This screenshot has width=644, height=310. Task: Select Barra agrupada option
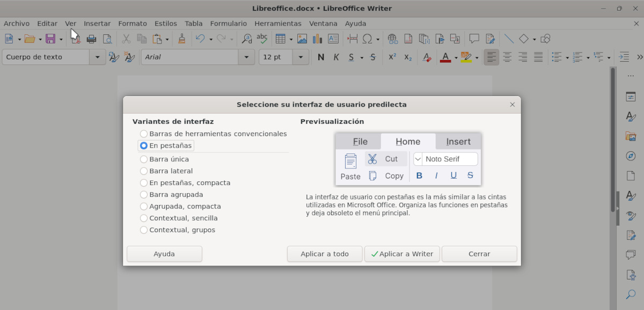pyautogui.click(x=172, y=195)
